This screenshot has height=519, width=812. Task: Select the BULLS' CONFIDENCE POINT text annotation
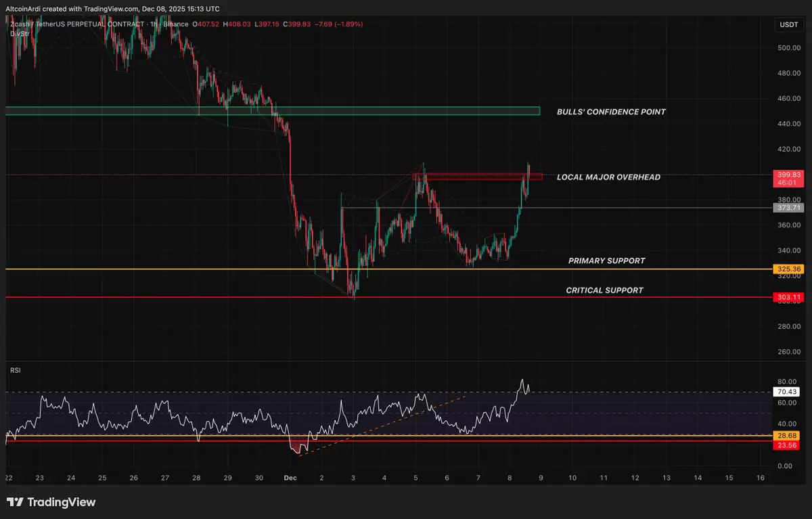(610, 112)
